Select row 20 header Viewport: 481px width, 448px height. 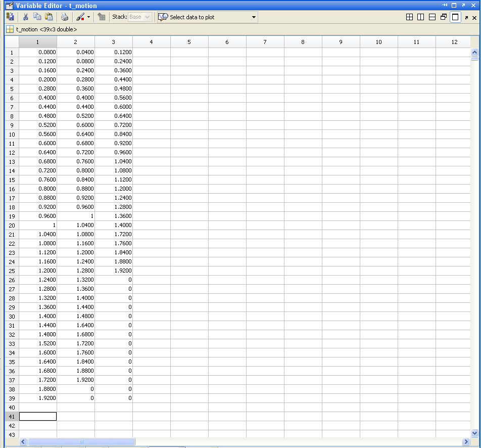(x=12, y=225)
